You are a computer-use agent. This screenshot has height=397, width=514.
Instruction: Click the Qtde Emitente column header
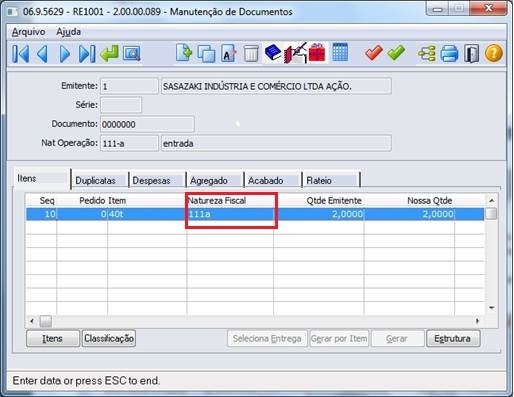pyautogui.click(x=319, y=201)
